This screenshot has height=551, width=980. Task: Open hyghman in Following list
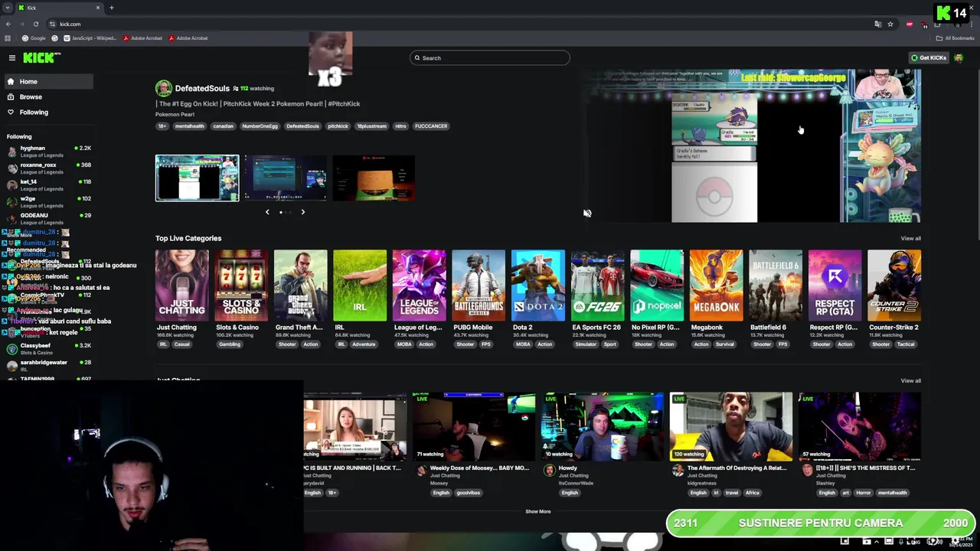tap(47, 152)
